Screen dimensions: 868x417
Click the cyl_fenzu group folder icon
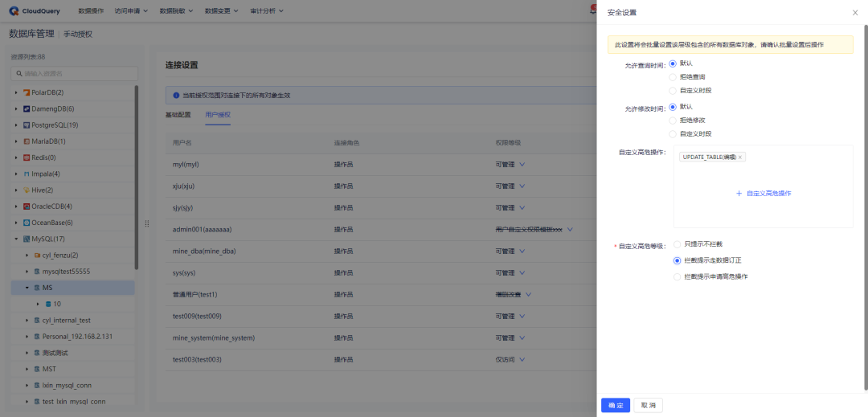pyautogui.click(x=37, y=256)
